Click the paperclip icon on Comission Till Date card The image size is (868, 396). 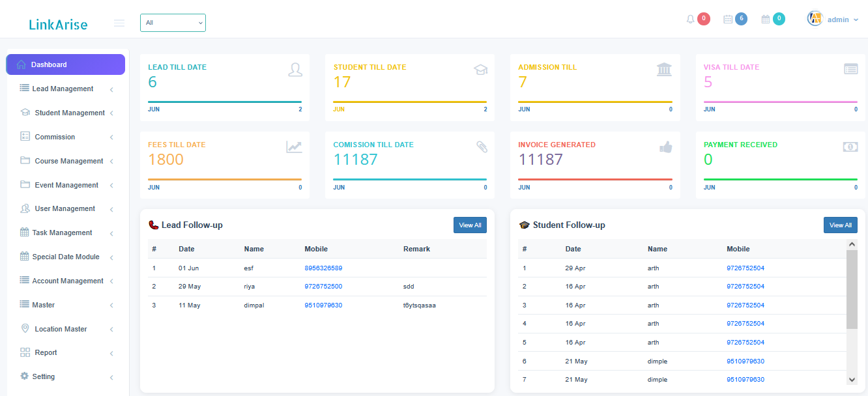tap(482, 147)
